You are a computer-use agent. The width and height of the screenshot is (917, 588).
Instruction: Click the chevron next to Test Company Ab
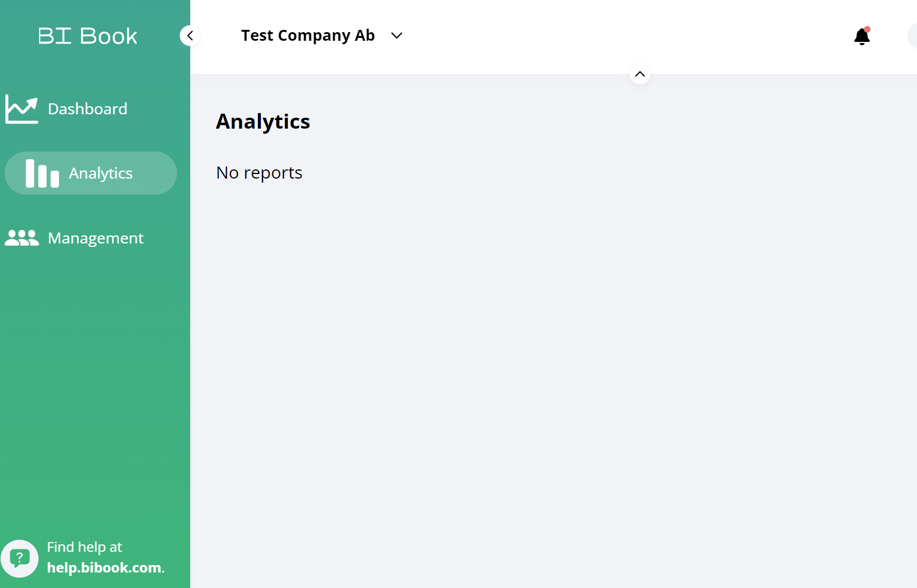point(396,36)
